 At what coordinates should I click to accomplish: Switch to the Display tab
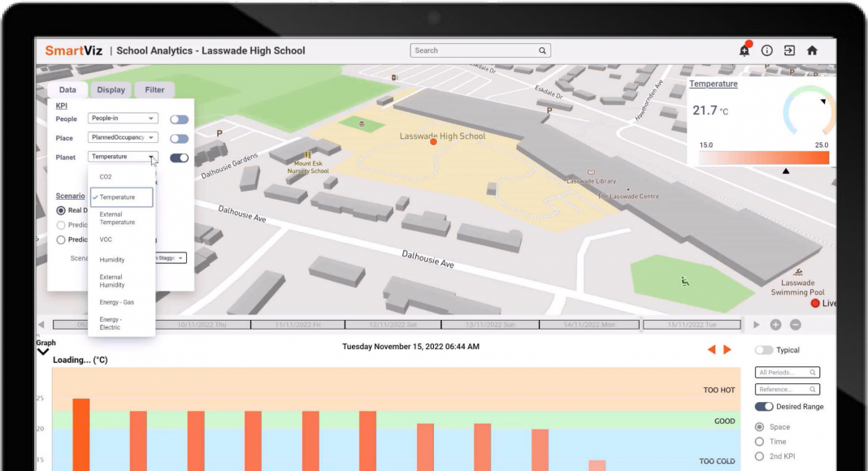111,90
